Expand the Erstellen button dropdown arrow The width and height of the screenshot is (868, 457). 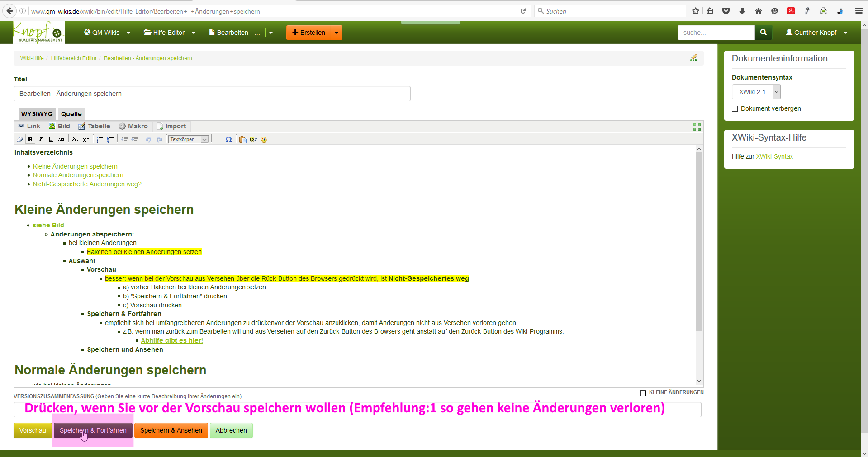[x=337, y=33]
